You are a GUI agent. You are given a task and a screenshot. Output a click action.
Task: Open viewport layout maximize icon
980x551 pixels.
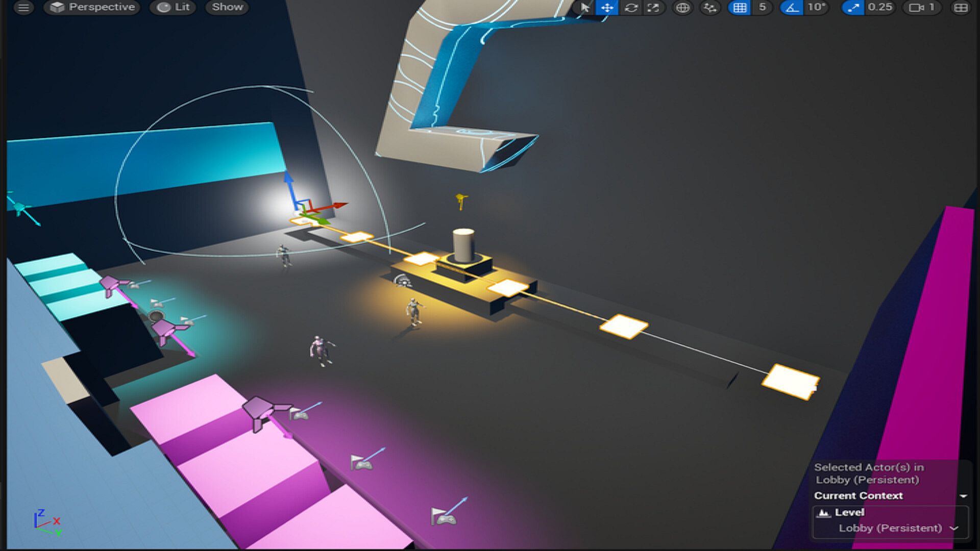pyautogui.click(x=961, y=7)
